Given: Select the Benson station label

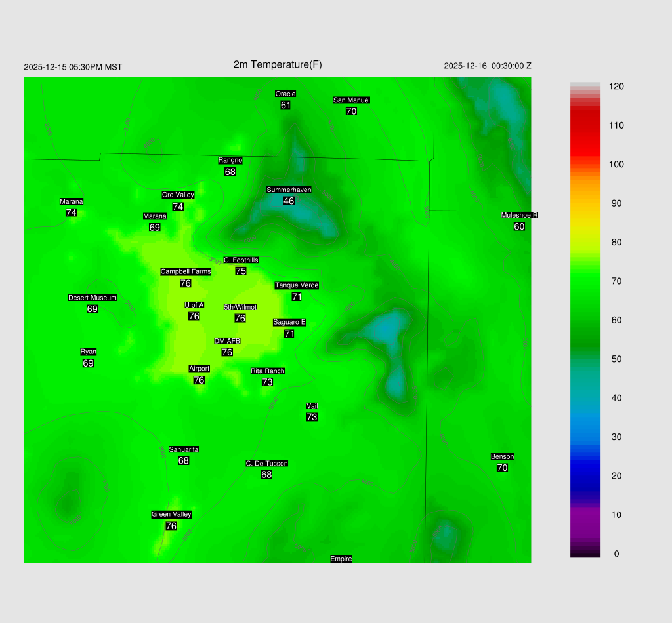Looking at the screenshot, I should pyautogui.click(x=502, y=456).
